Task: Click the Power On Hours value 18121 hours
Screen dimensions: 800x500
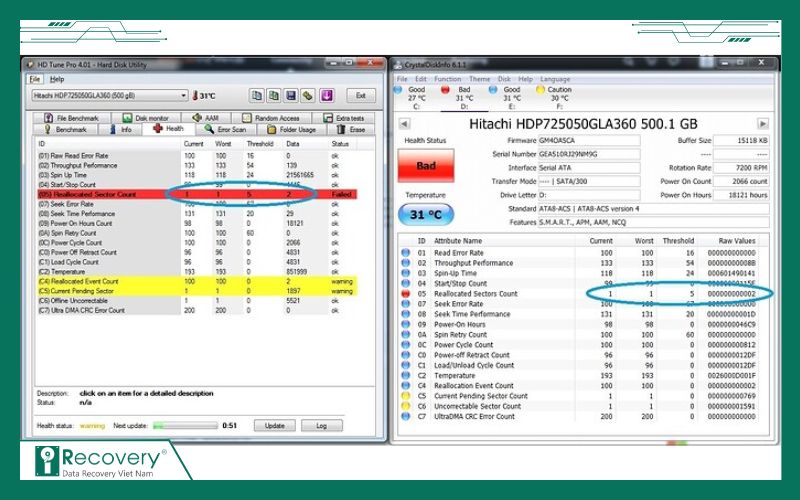Action: (741, 195)
